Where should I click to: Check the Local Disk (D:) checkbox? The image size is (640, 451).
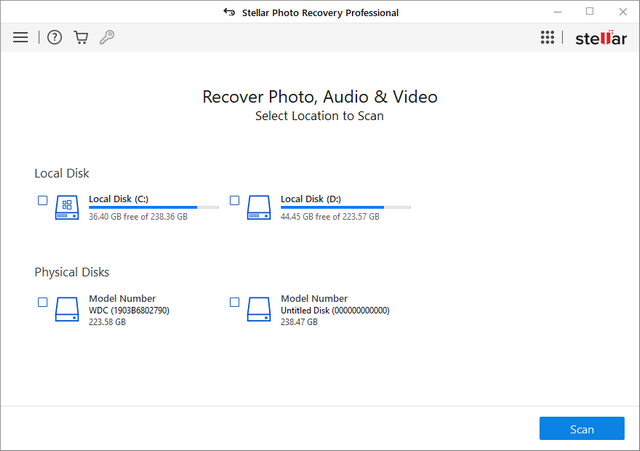(235, 200)
